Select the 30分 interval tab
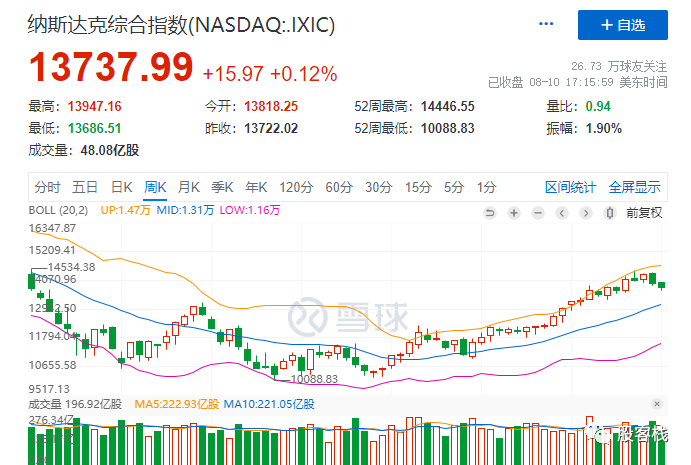Screen dimensions: 691x465 pos(379,187)
